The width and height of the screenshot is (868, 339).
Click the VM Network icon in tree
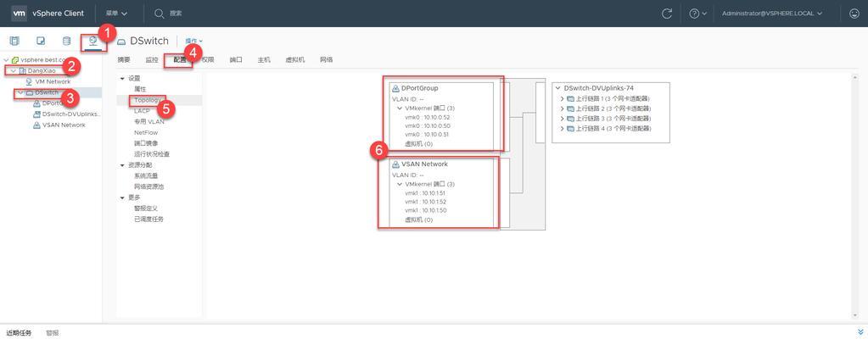(29, 81)
